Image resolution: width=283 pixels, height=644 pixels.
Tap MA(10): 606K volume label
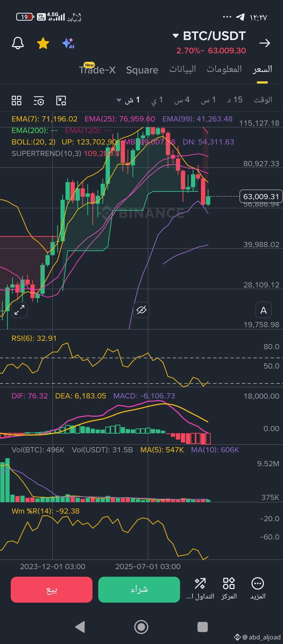coord(215,450)
